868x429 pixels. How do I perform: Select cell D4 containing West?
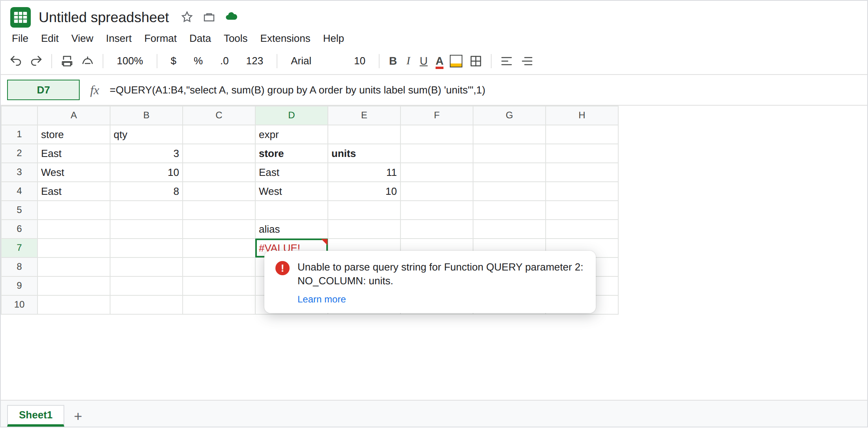[292, 191]
